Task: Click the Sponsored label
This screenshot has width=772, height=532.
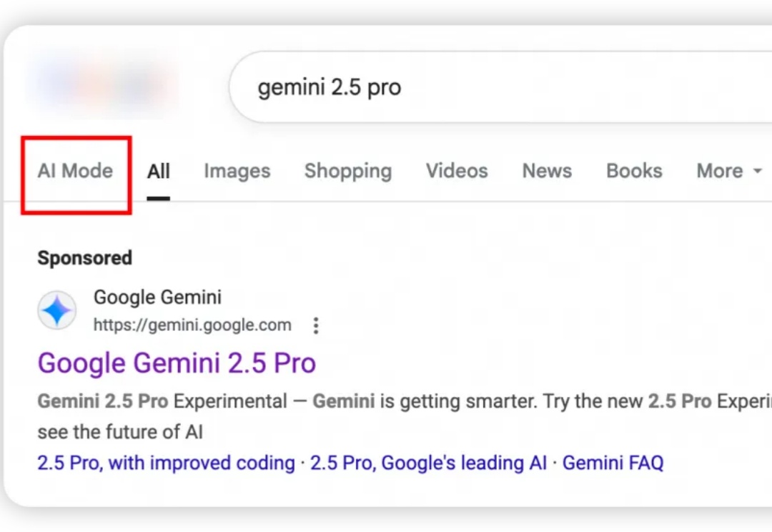Action: (x=84, y=258)
